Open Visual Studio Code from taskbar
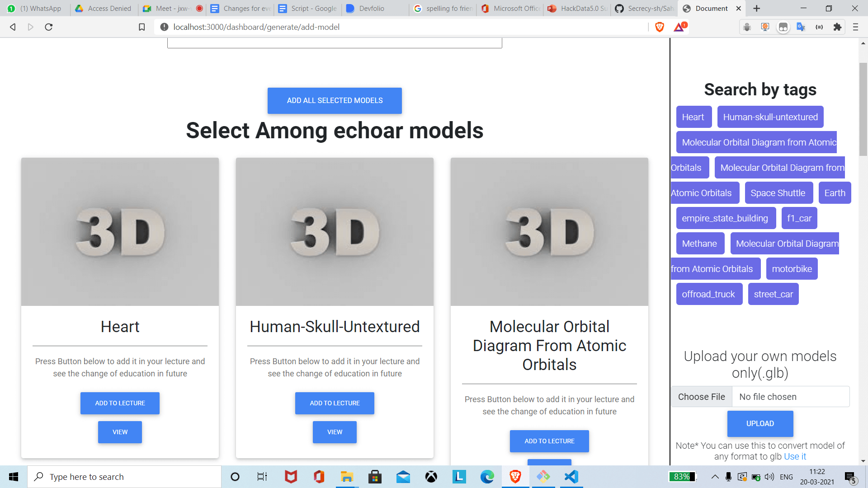The width and height of the screenshot is (868, 488). pyautogui.click(x=571, y=477)
